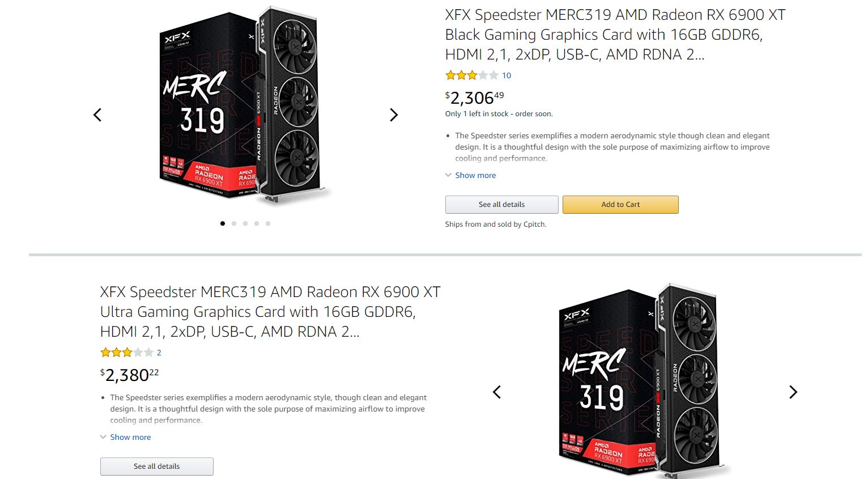The height and width of the screenshot is (479, 868).
Task: Expand Show more for the Black Gaming card
Action: [x=475, y=175]
